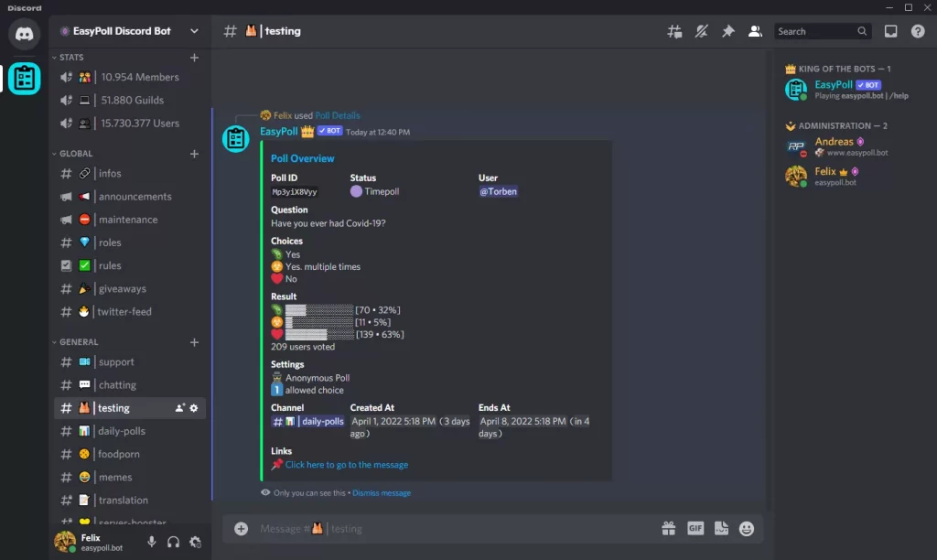This screenshot has width=937, height=560.
Task: Select the EasyPoll server icon in sidebar
Action: click(x=24, y=79)
